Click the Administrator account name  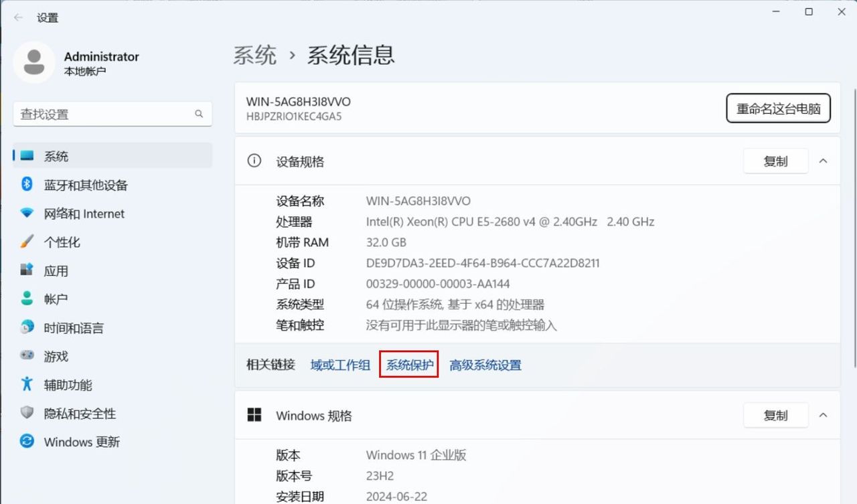tap(102, 56)
